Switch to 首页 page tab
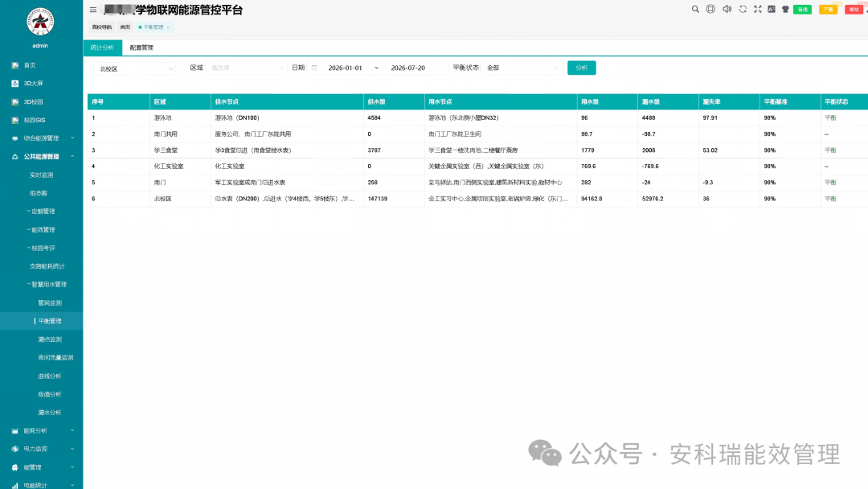The width and height of the screenshot is (868, 489). click(x=125, y=27)
